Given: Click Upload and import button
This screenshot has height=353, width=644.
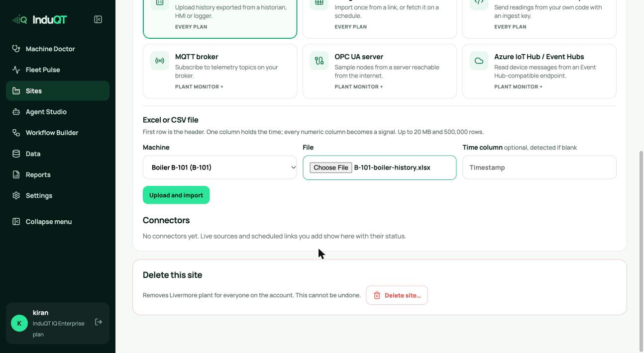Looking at the screenshot, I should (176, 195).
